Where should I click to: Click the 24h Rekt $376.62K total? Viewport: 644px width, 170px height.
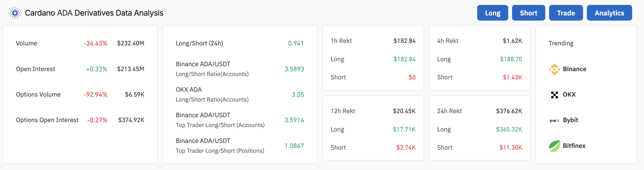[x=509, y=111]
